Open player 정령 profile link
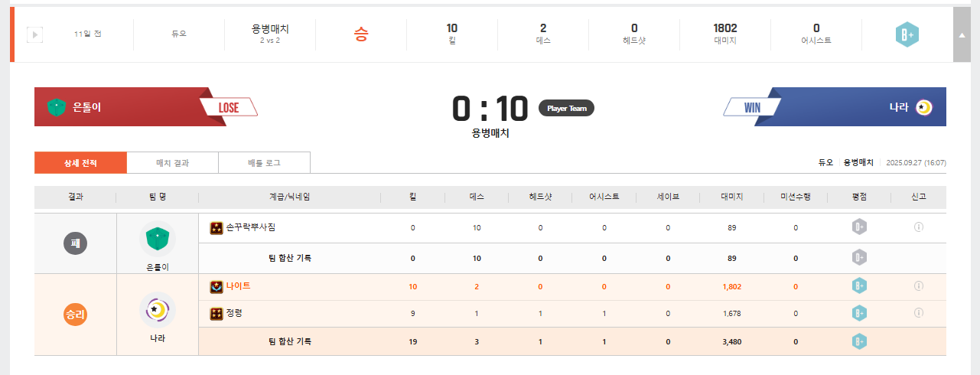The width and height of the screenshot is (980, 375). (x=234, y=313)
